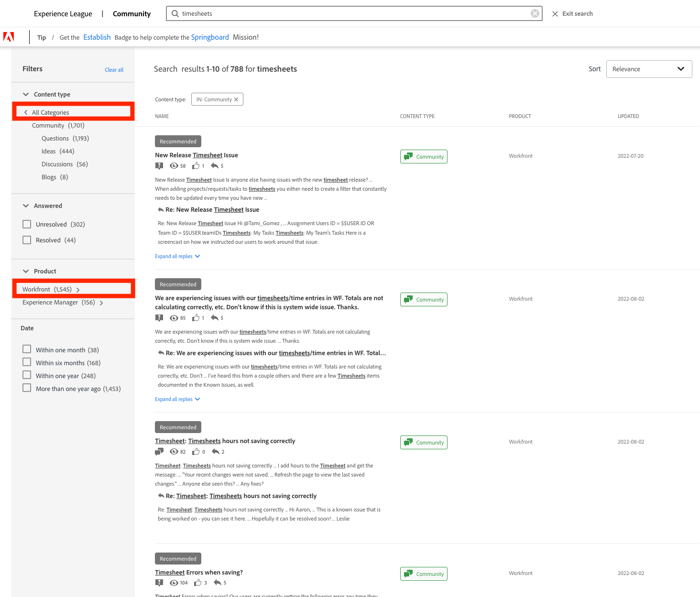
Task: Collapse the Content type section
Action: click(26, 94)
